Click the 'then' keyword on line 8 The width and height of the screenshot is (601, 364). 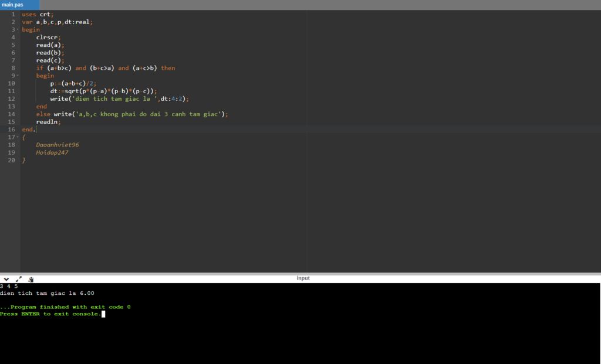(168, 68)
